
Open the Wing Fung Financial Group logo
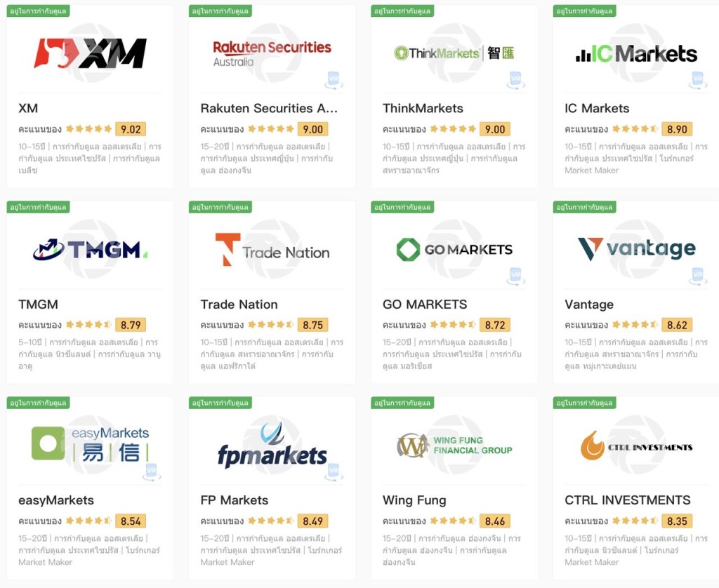point(454,445)
